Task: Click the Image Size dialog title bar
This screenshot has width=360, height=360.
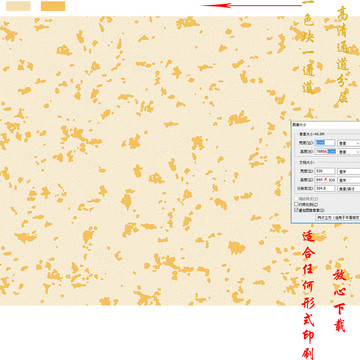Action: [325, 125]
